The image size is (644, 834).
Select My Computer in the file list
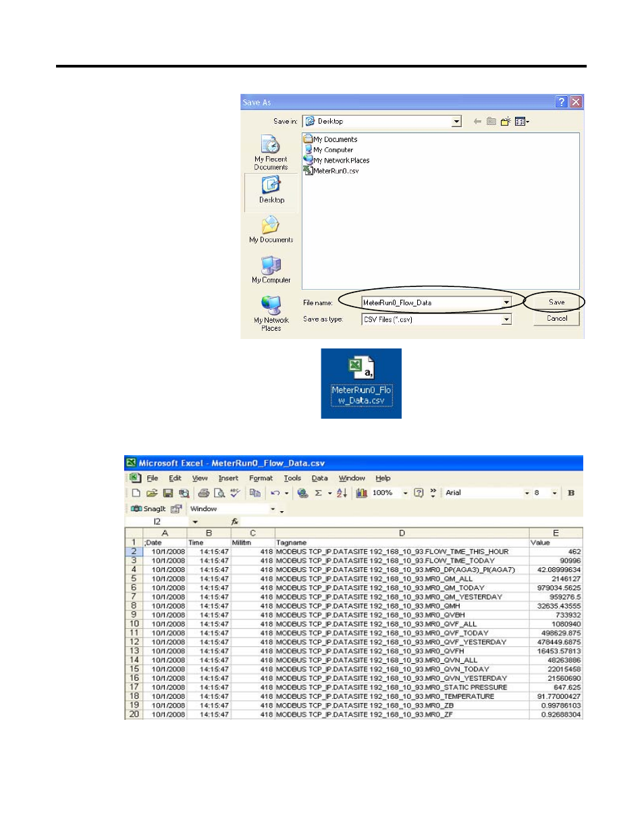[329, 150]
